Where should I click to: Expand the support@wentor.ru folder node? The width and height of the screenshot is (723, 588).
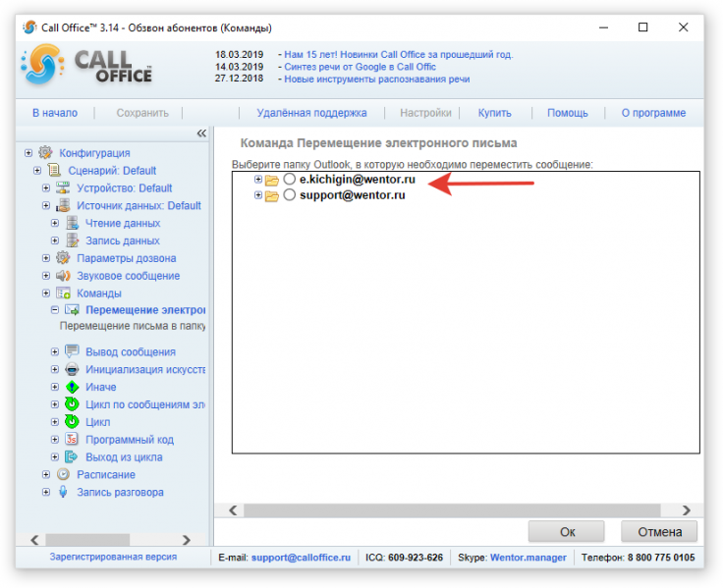pos(258,195)
